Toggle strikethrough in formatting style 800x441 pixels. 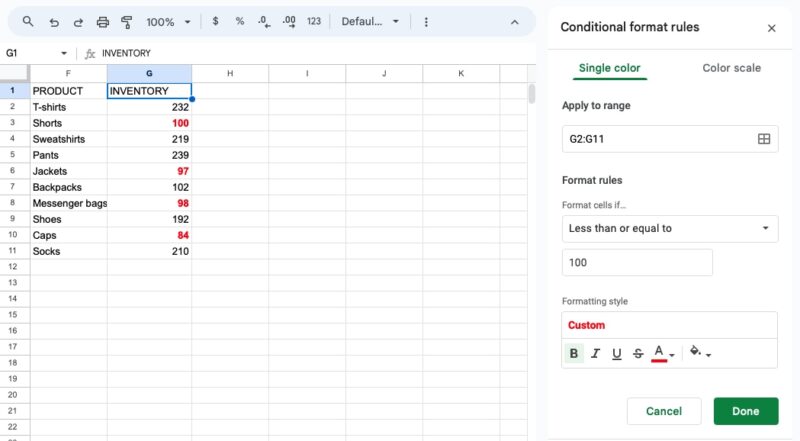tap(638, 353)
